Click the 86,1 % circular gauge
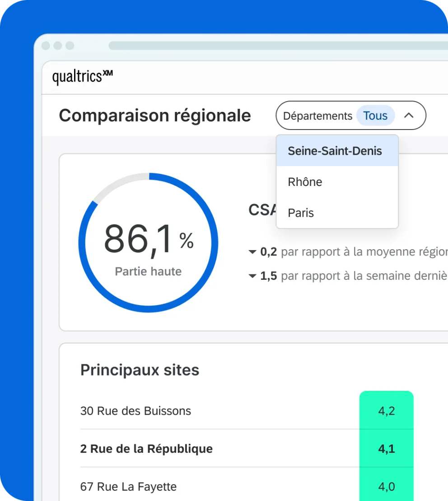 [x=149, y=242]
